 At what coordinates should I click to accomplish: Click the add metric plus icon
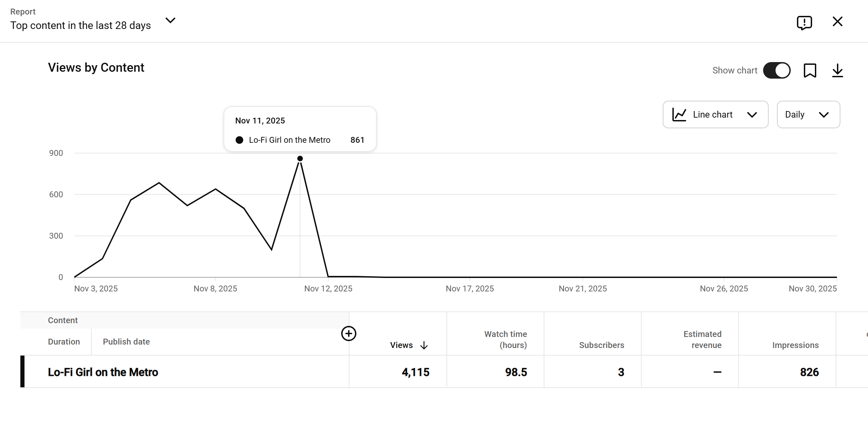pos(348,334)
